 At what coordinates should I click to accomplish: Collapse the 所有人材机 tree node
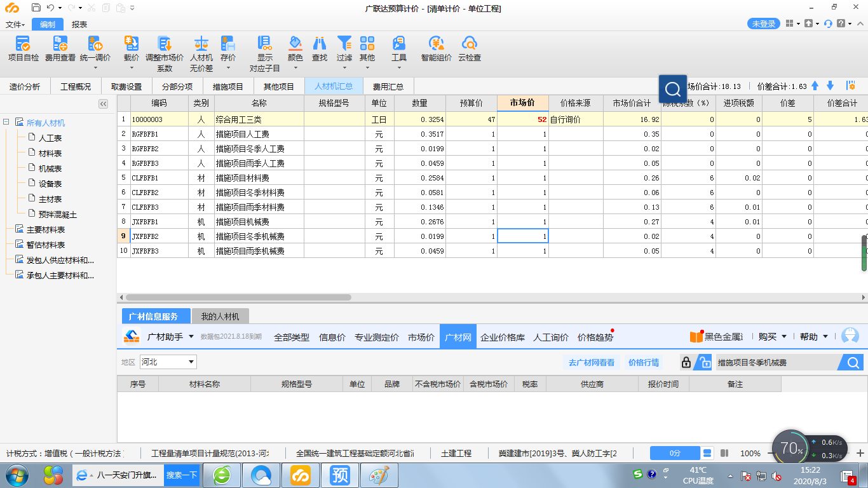tap(6, 122)
